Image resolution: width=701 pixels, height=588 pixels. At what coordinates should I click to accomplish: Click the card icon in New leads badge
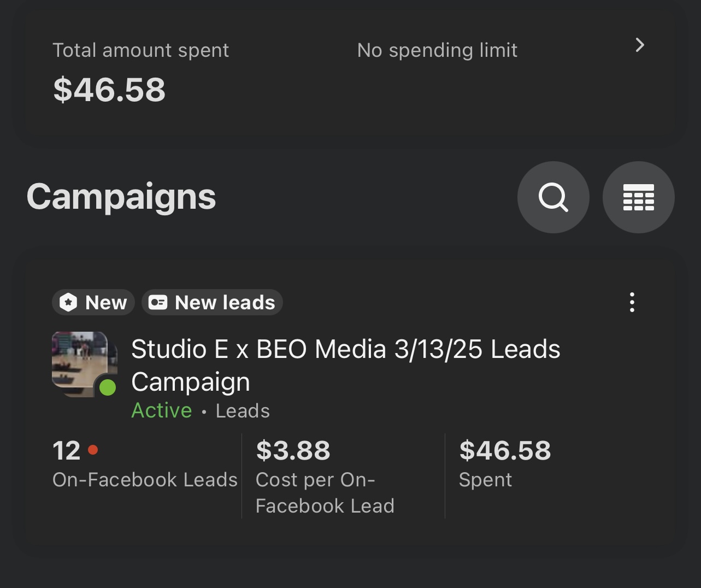[x=158, y=302]
